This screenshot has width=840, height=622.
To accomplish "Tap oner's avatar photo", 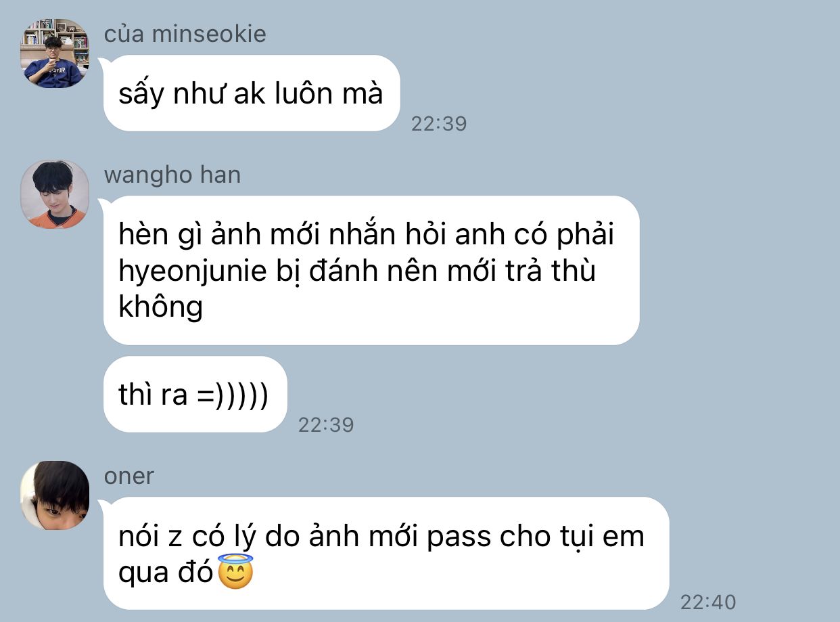I will tap(55, 495).
